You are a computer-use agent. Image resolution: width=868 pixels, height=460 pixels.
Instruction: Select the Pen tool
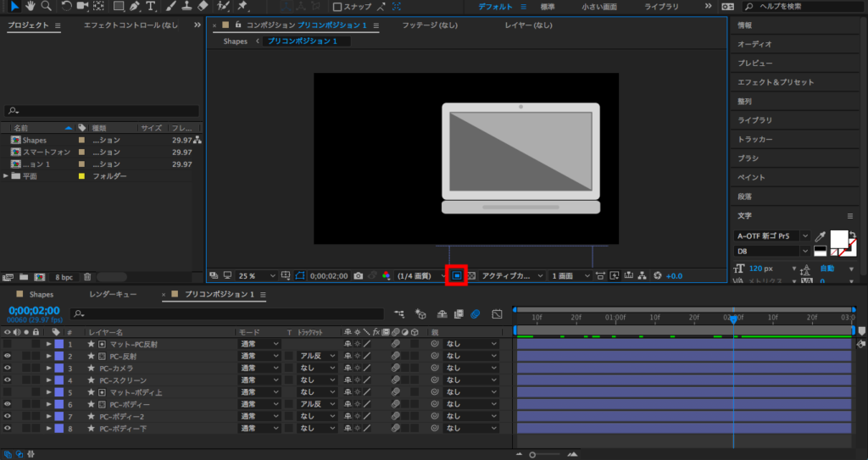(135, 6)
